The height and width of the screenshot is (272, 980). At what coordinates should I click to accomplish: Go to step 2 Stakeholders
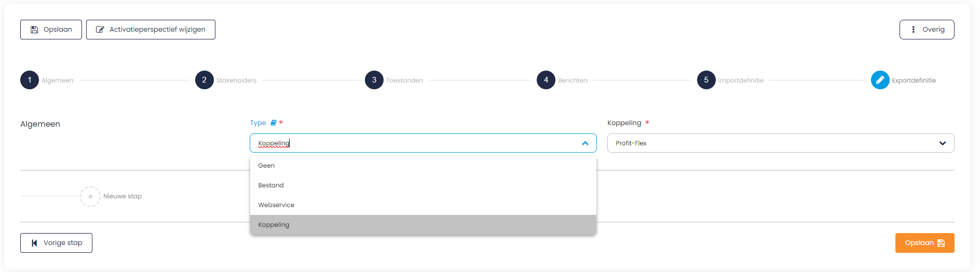205,80
